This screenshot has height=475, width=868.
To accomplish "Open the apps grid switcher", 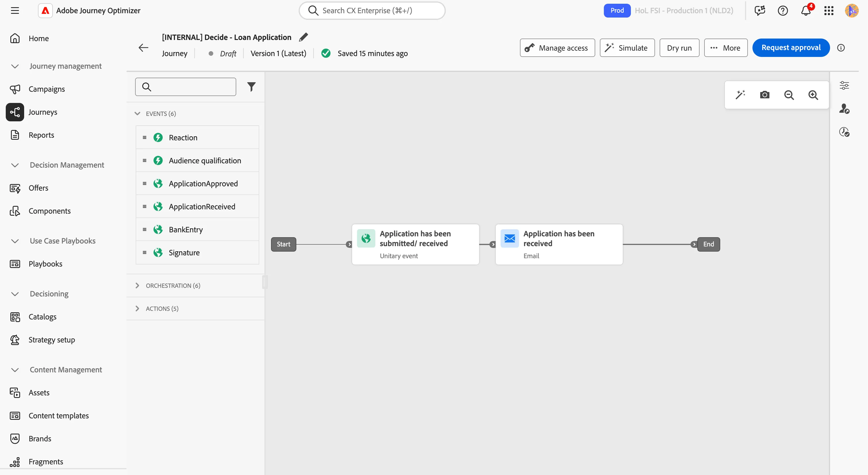I will [829, 10].
